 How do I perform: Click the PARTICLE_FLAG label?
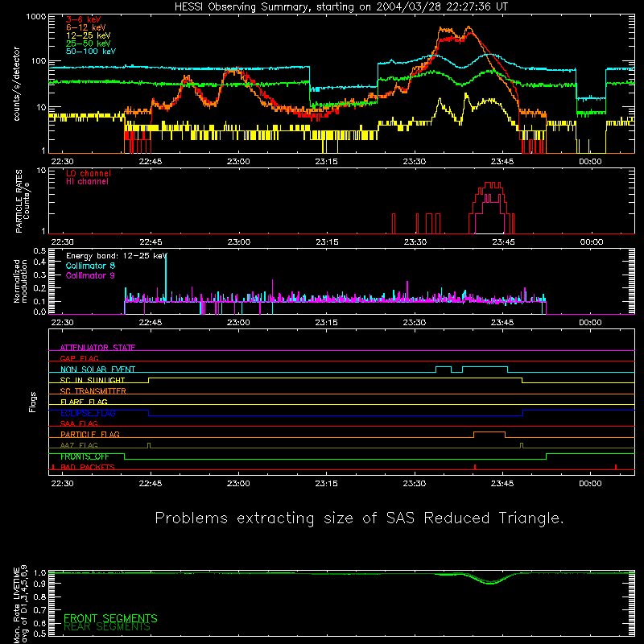pos(90,434)
